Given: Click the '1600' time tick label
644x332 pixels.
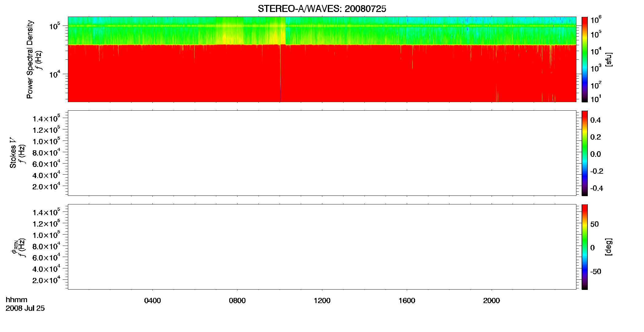Looking at the screenshot, I should click(x=407, y=301).
